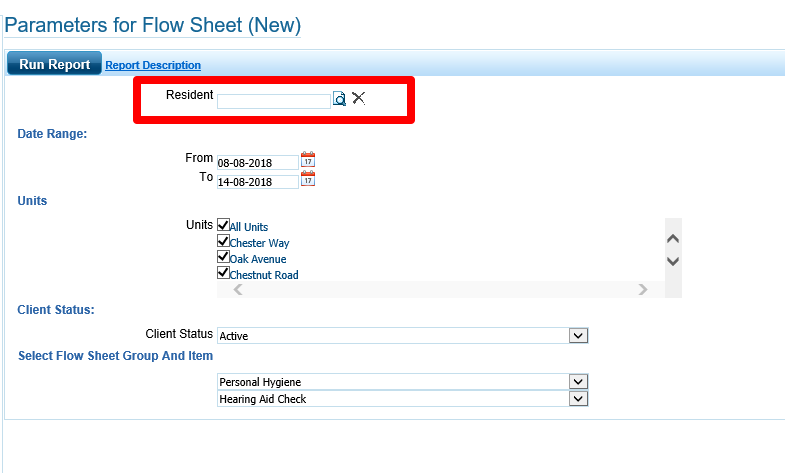Viewport: 785px width, 473px height.
Task: Toggle the Chestnut Road checkbox
Action: pyautogui.click(x=223, y=273)
